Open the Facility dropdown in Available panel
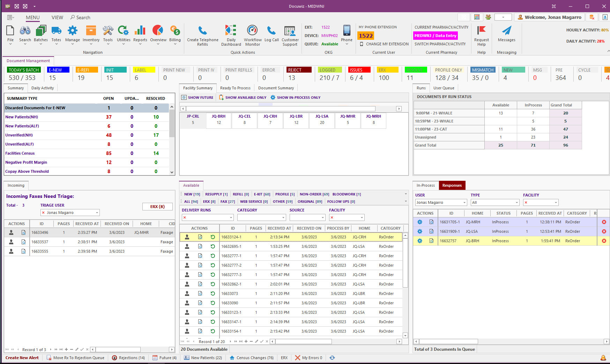Screen dimensions: 610x364 362,217
